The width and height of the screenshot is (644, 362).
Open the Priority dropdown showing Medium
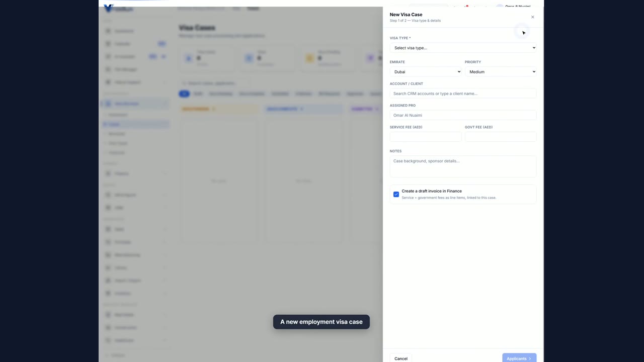click(501, 72)
